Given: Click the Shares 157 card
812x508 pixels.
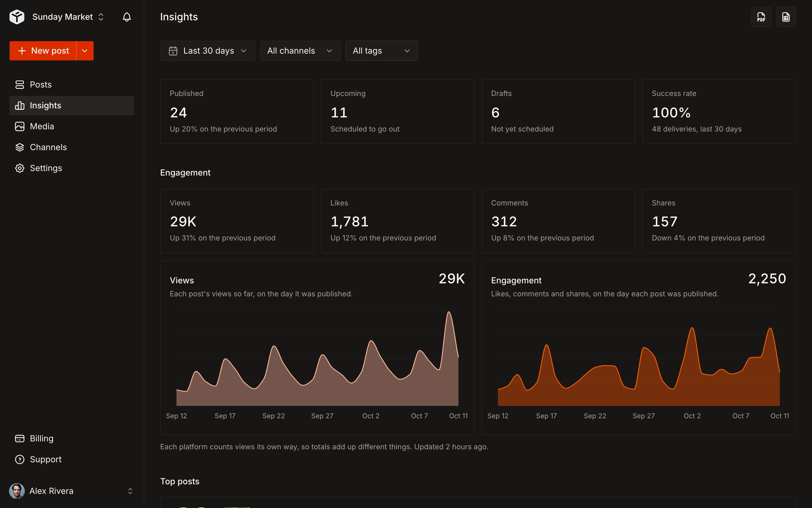Looking at the screenshot, I should click(719, 221).
